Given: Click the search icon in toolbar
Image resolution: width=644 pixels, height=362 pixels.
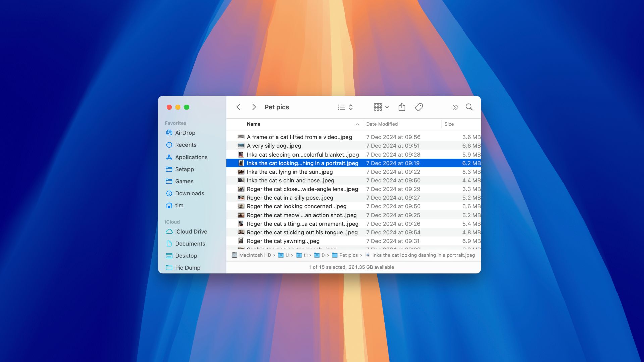Looking at the screenshot, I should [469, 107].
